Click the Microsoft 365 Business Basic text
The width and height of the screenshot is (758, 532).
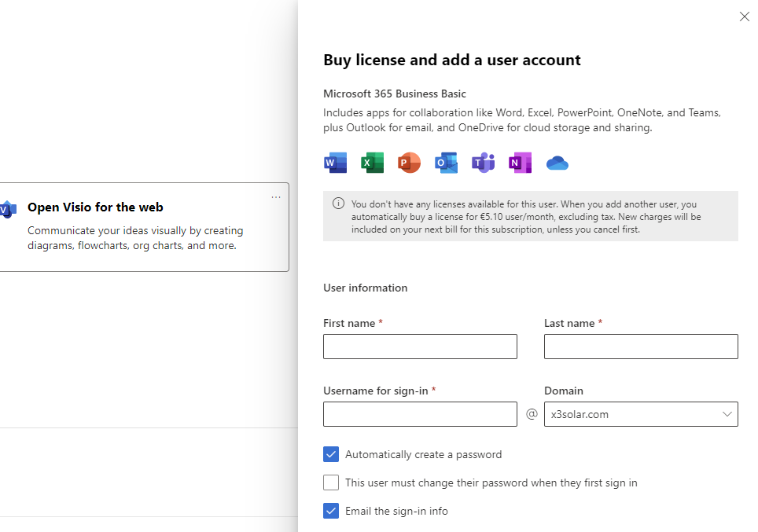pyautogui.click(x=395, y=94)
